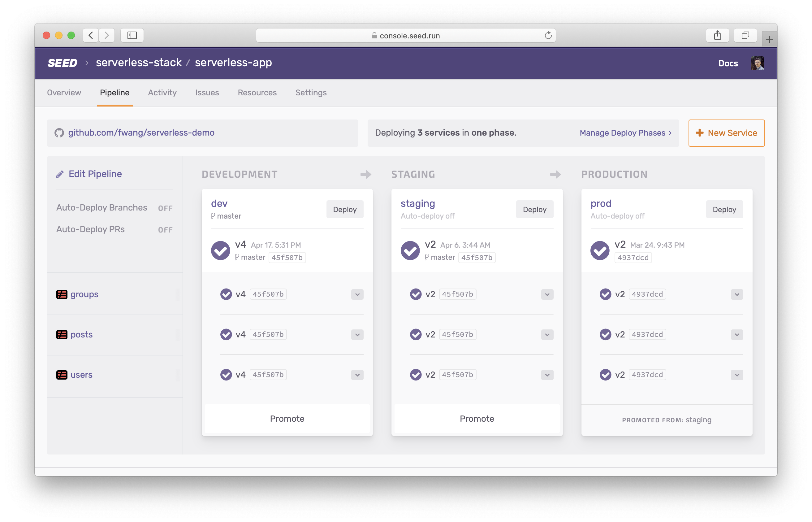Click the Promote button in staging
The width and height of the screenshot is (812, 522).
(477, 418)
